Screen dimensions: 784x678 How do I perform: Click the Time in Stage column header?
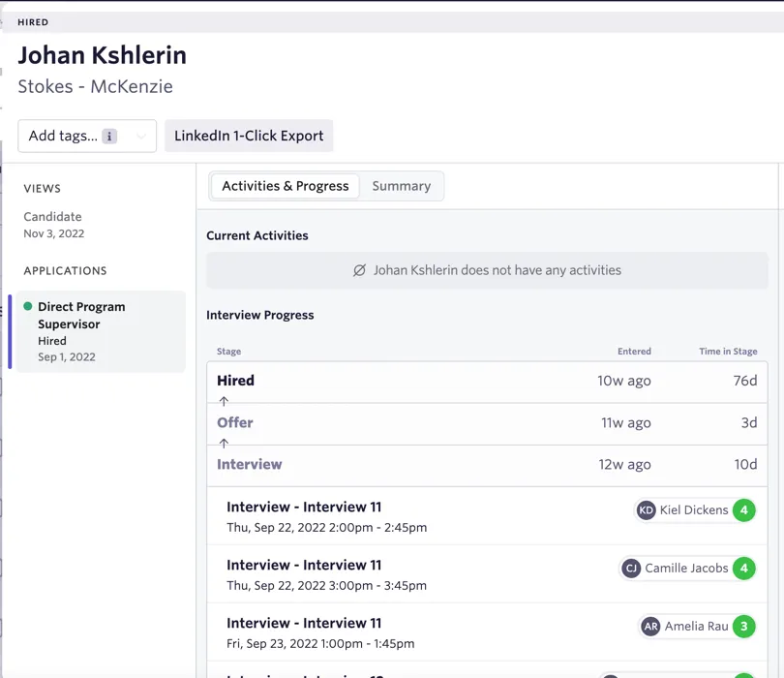[x=728, y=352]
